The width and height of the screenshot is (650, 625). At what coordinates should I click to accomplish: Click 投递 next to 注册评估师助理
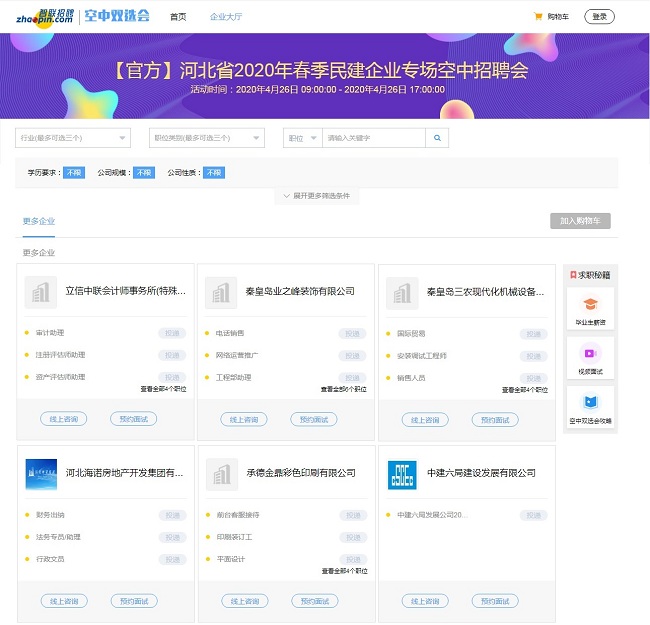(x=172, y=355)
